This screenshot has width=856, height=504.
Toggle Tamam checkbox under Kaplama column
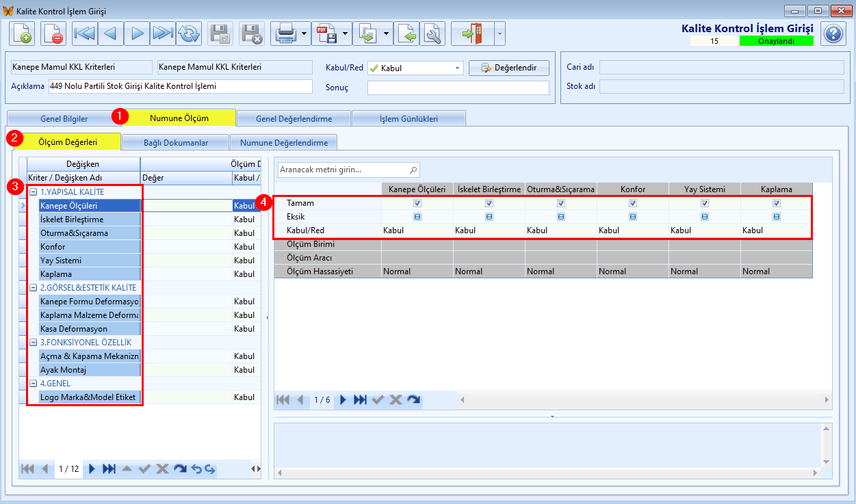(777, 203)
